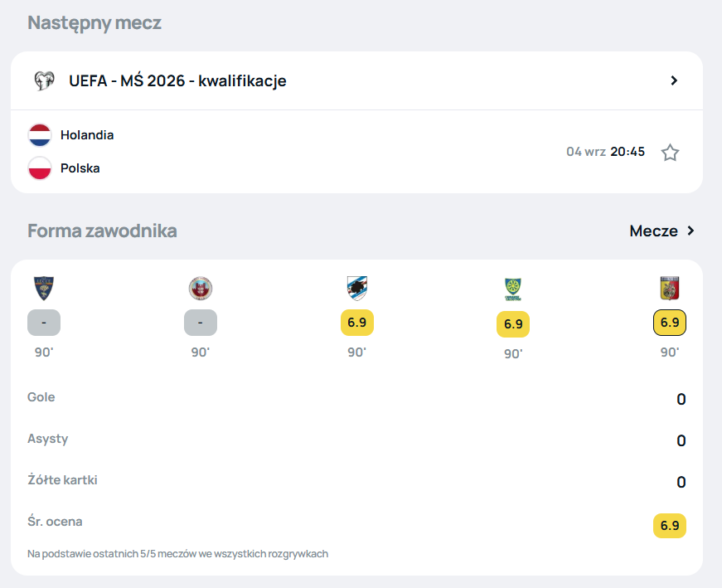The image size is (722, 588).
Task: Click the Sampdoria club crest
Action: 357,289
